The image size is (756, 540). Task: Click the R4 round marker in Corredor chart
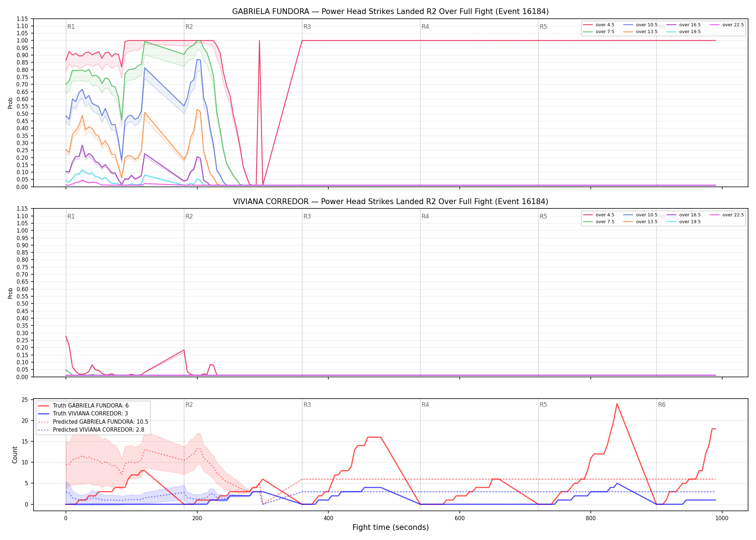click(x=425, y=216)
